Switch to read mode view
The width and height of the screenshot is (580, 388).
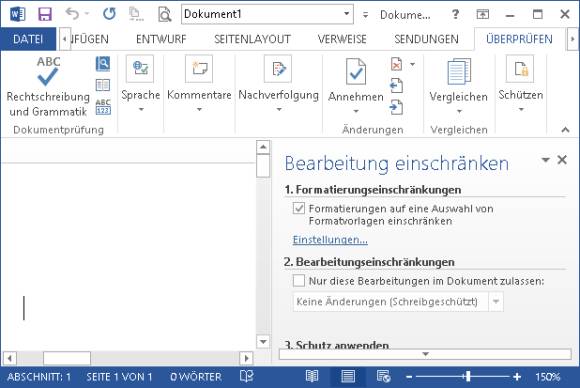(x=312, y=377)
